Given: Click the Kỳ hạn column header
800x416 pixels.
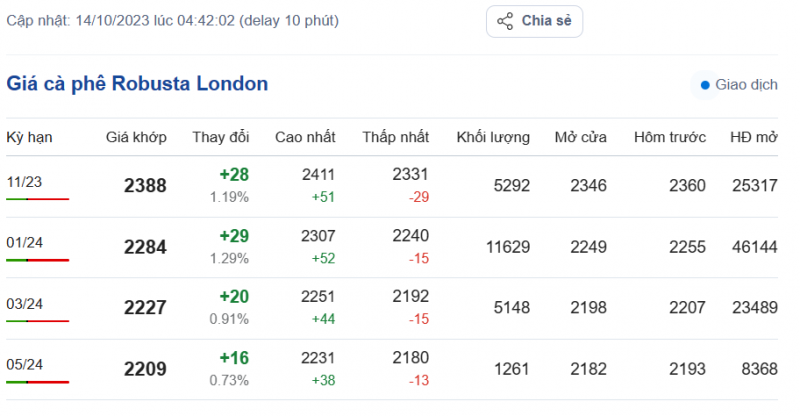Looking at the screenshot, I should pyautogui.click(x=29, y=137).
